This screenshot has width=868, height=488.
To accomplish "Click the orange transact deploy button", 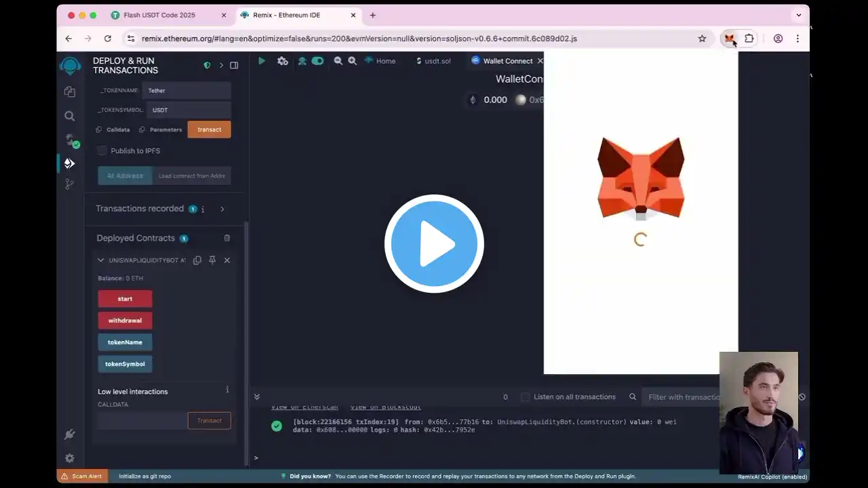I will click(x=209, y=129).
